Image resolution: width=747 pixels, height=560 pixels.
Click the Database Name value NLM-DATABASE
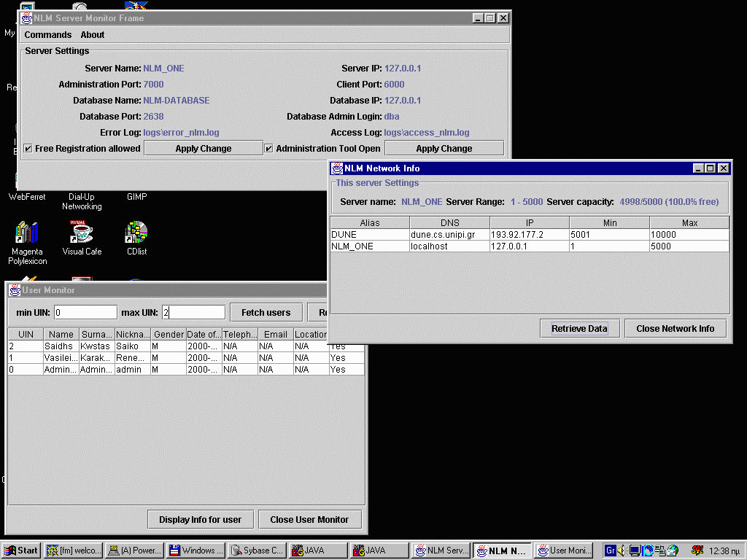[177, 101]
